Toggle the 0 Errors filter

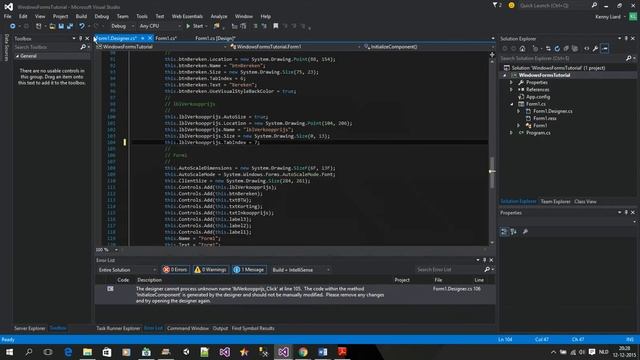pos(176,270)
